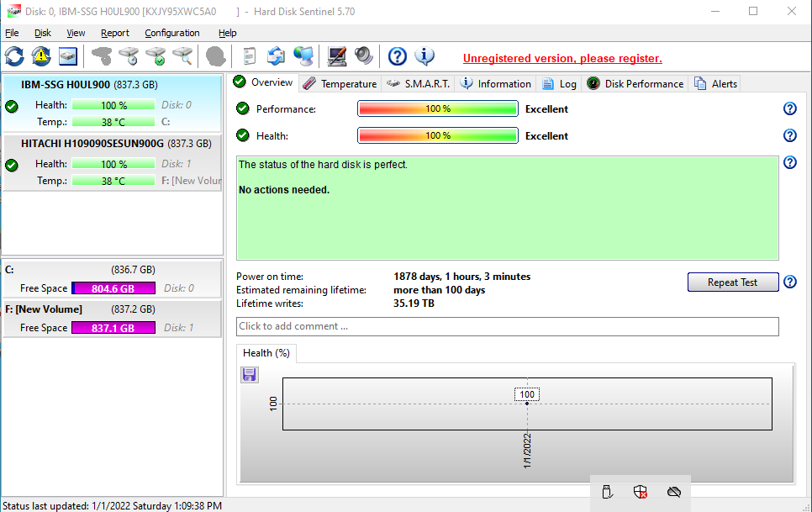The image size is (812, 512).
Task: Click the Repeat Test button
Action: [x=733, y=282]
